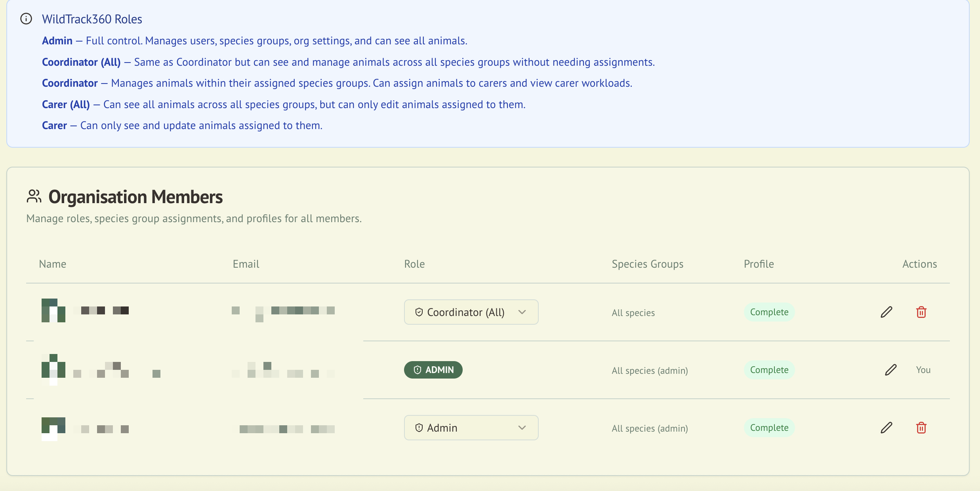Click the first member's email address
The width and height of the screenshot is (980, 491).
[283, 311]
